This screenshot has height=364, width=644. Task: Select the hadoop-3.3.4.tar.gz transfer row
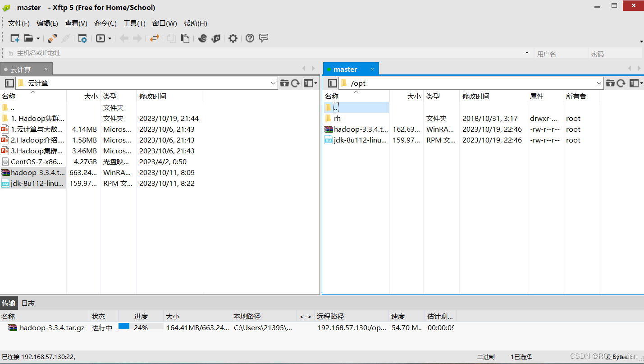click(228, 328)
